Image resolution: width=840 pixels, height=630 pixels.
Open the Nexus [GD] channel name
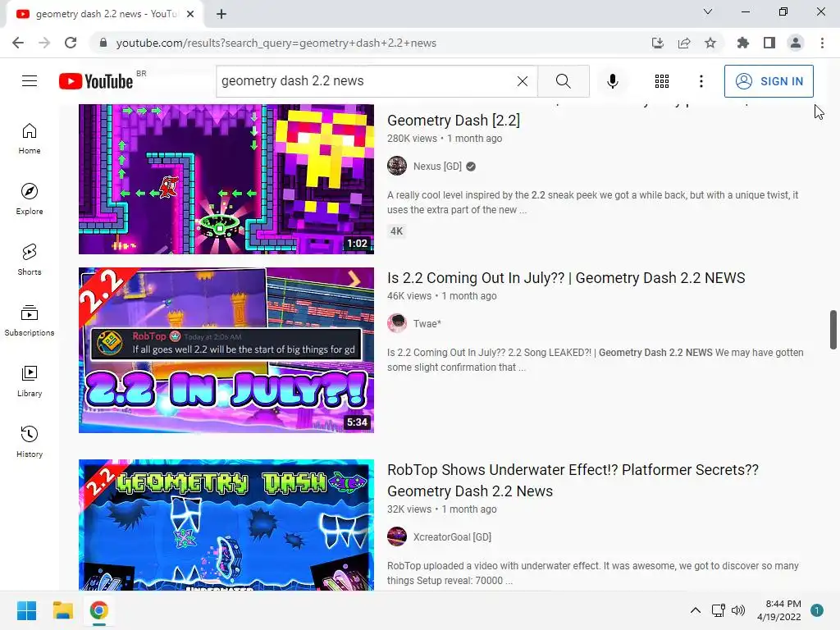437,166
